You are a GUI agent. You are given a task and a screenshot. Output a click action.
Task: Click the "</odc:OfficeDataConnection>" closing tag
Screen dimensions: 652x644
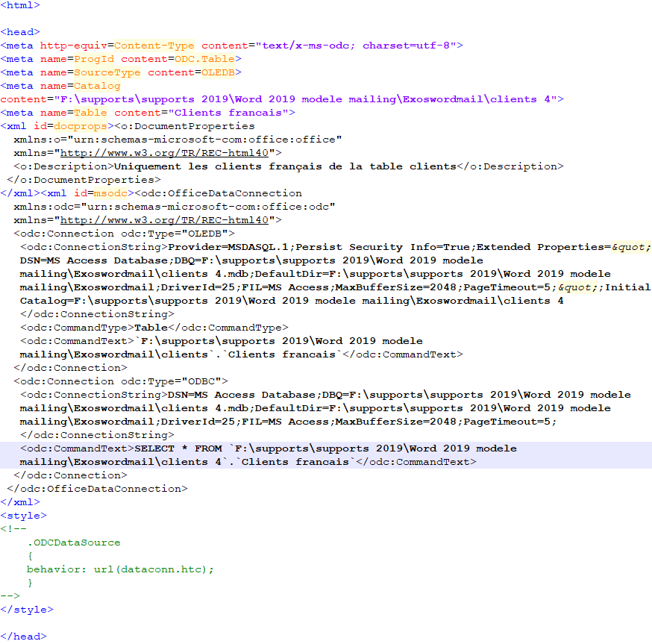tap(97, 489)
